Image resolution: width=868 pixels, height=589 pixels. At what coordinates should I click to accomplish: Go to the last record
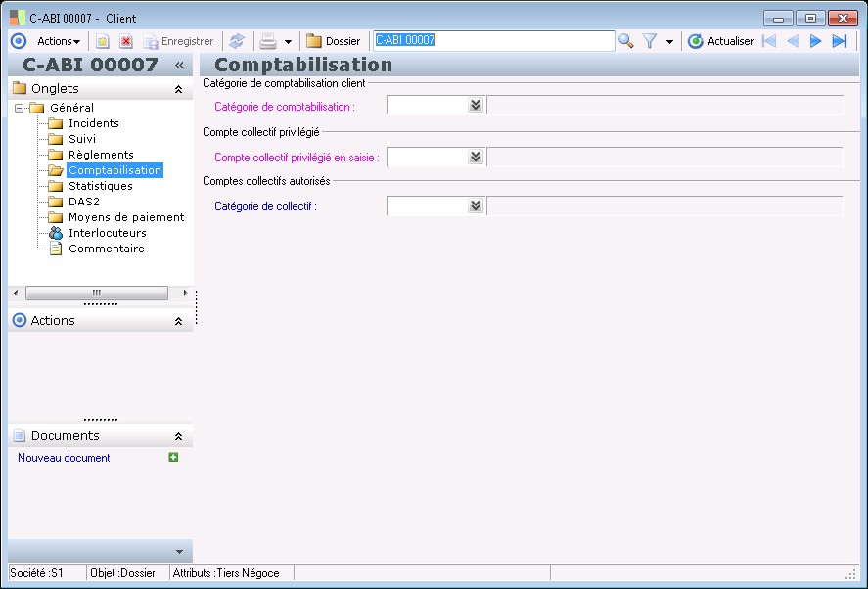point(840,41)
